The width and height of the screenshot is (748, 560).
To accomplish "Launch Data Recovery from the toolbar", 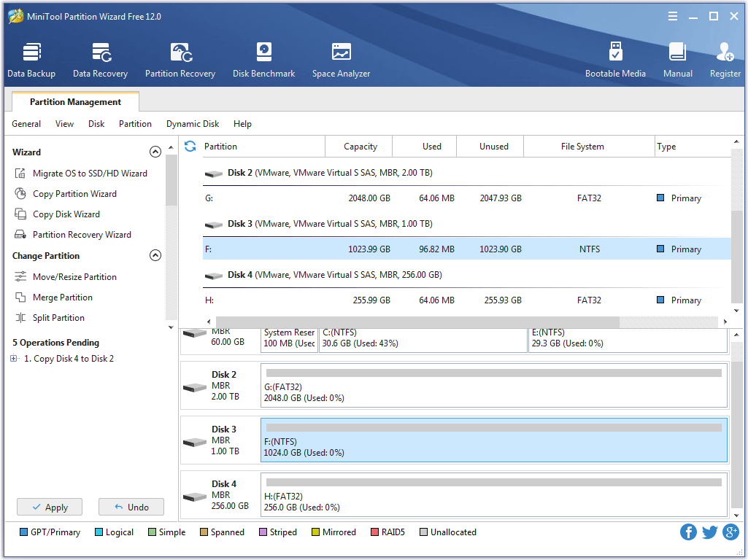I will tap(100, 60).
